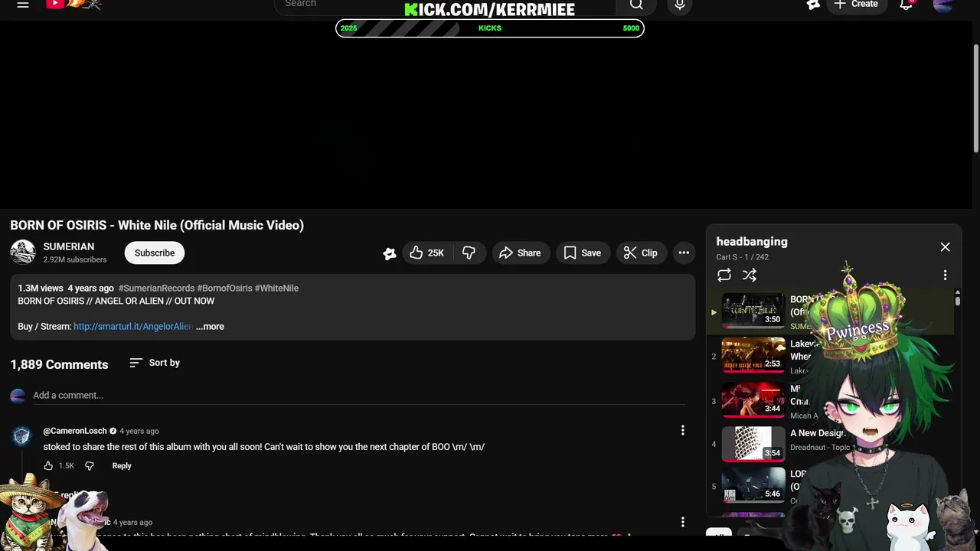Open options menu for @CameronLosch comment

click(x=683, y=431)
